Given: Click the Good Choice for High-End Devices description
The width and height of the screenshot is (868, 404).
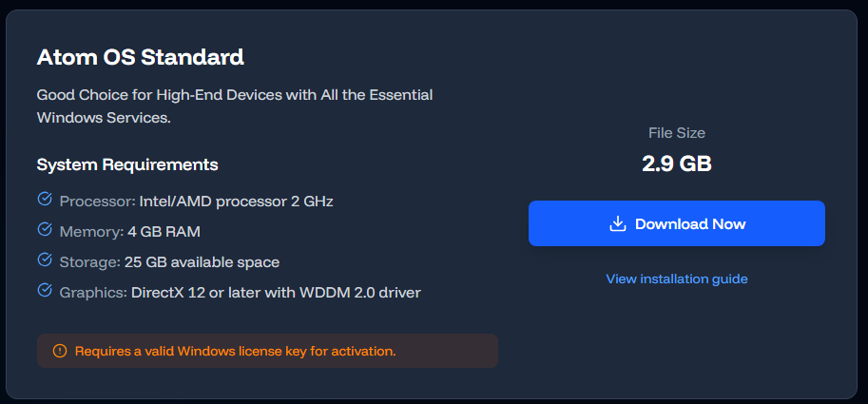Looking at the screenshot, I should (235, 106).
